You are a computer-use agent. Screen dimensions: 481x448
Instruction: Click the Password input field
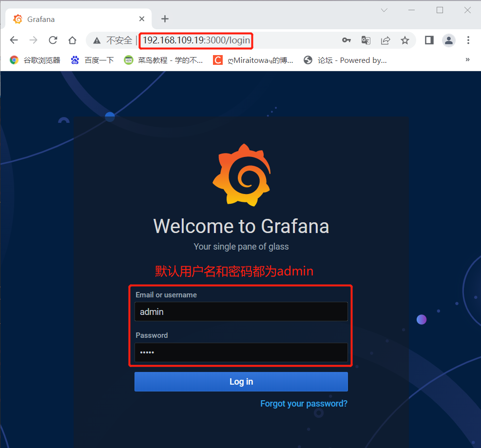241,352
